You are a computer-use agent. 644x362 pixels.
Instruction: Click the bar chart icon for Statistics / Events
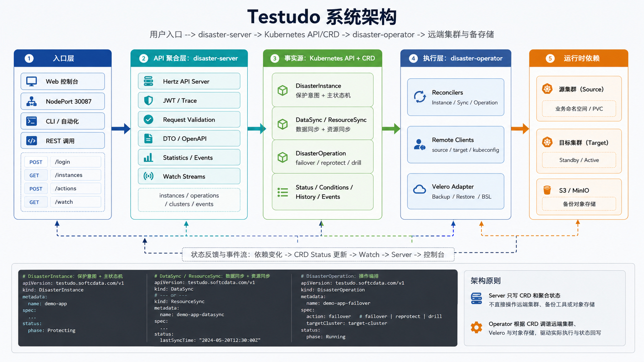[x=148, y=157]
